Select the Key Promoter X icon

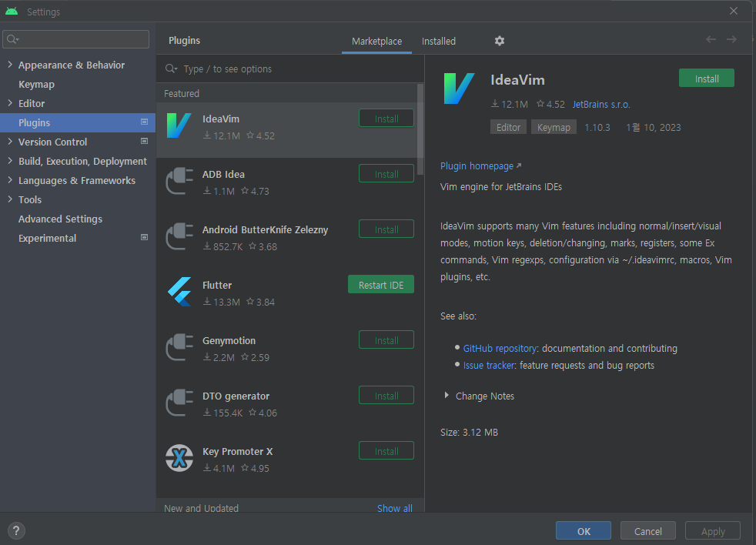pos(179,458)
